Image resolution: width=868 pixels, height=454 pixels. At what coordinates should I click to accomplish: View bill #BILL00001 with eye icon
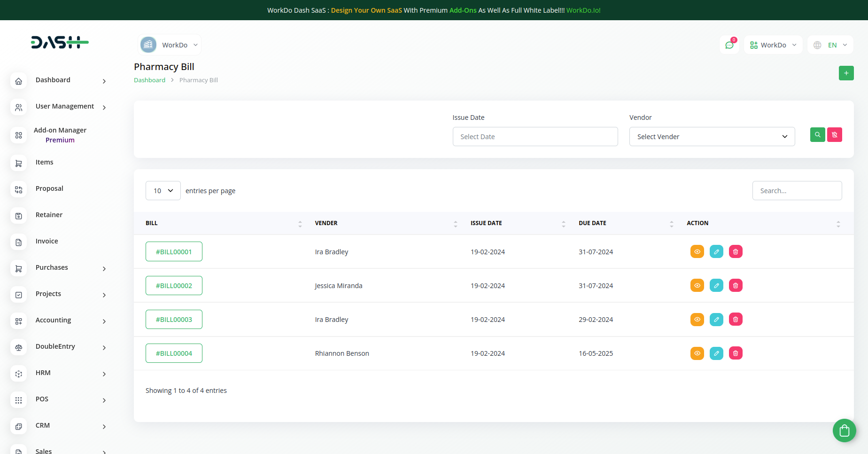tap(697, 252)
